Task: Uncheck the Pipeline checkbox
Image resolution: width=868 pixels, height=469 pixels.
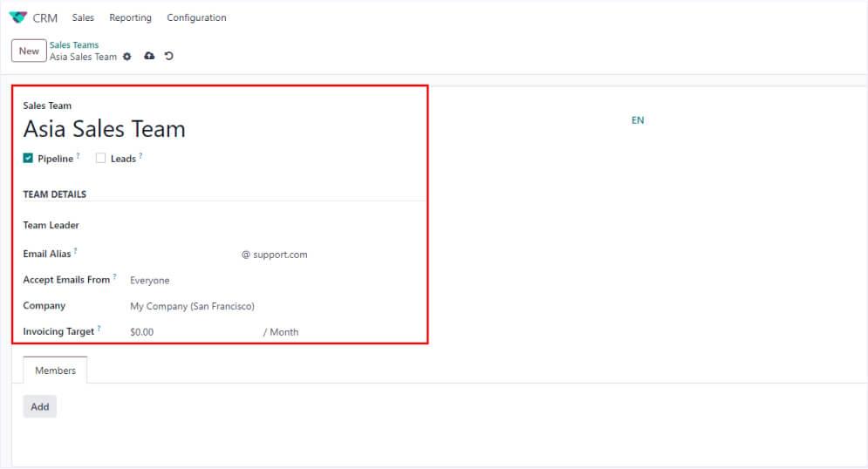Action: [28, 159]
